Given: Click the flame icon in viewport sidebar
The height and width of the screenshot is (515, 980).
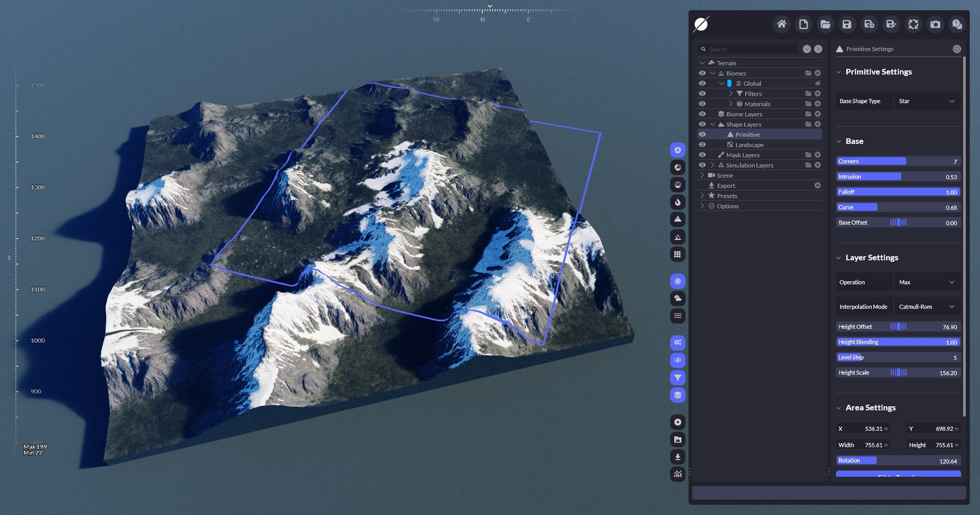Looking at the screenshot, I should tap(677, 202).
